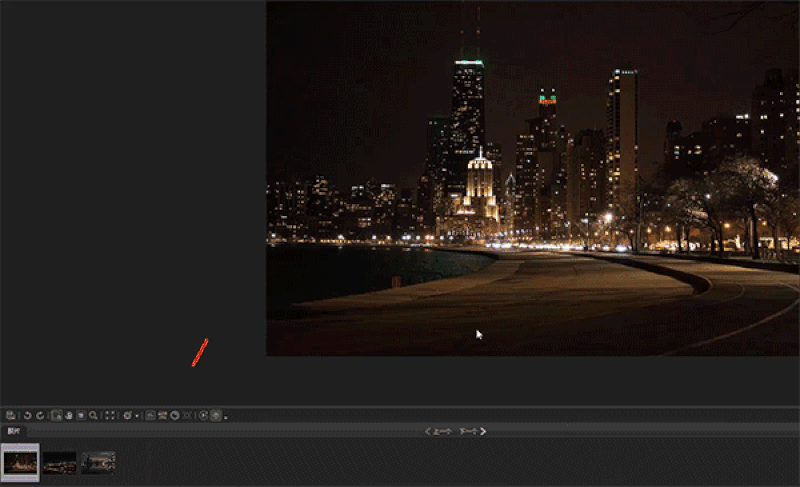Go to next photo with 下一个

tap(472, 432)
